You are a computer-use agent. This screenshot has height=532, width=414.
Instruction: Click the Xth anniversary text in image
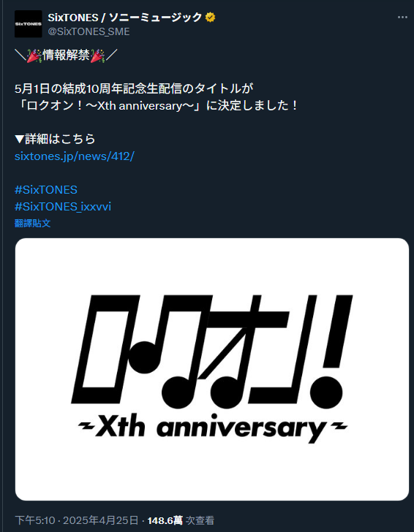pyautogui.click(x=211, y=427)
